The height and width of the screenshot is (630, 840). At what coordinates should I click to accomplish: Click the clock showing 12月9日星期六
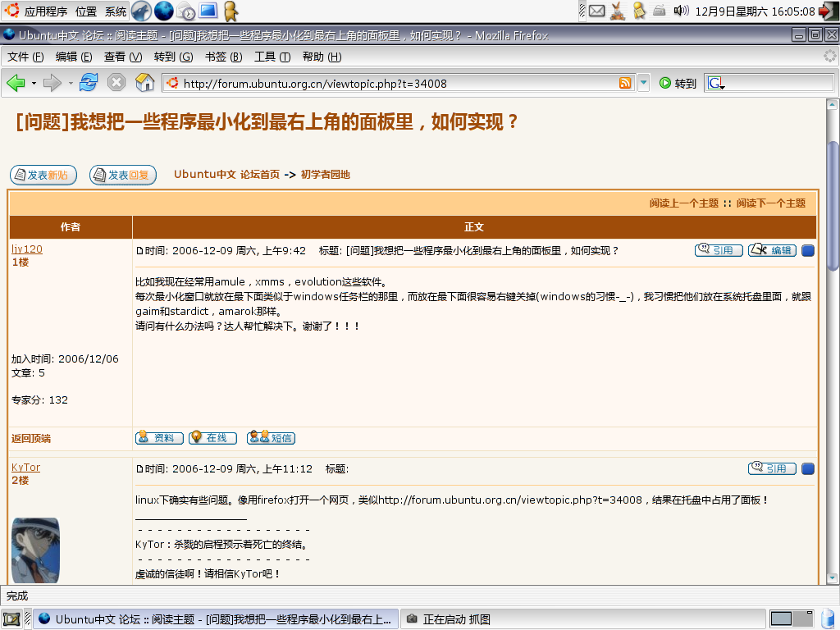tap(755, 11)
